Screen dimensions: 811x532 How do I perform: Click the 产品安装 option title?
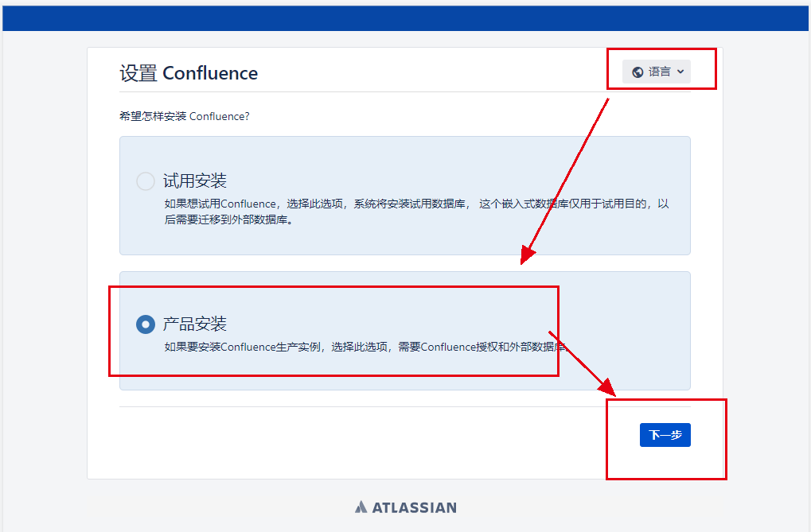pyautogui.click(x=195, y=324)
